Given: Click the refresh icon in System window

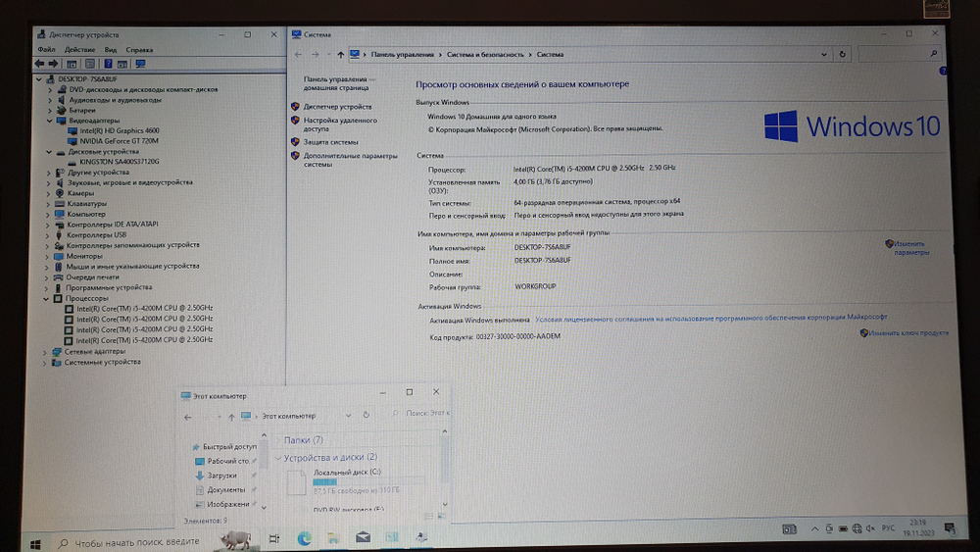Looking at the screenshot, I should (x=842, y=54).
